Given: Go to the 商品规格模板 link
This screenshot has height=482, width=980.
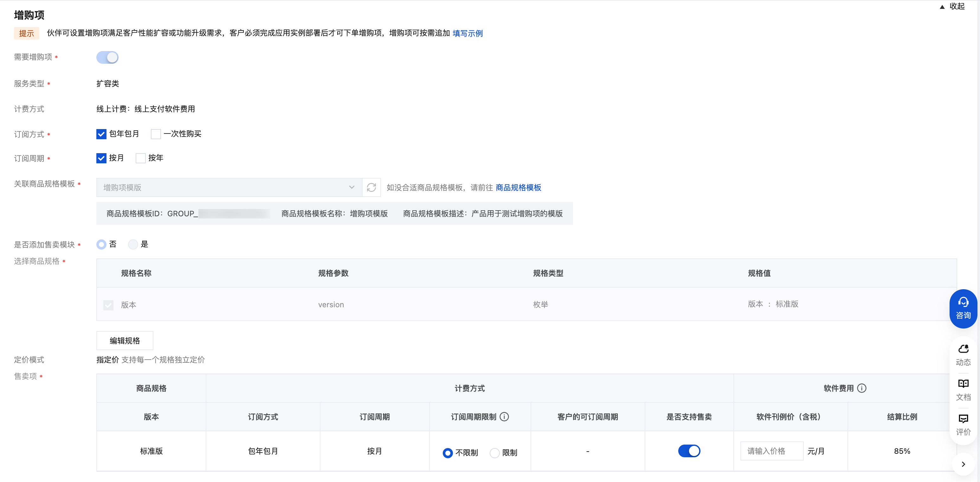Looking at the screenshot, I should pos(518,187).
